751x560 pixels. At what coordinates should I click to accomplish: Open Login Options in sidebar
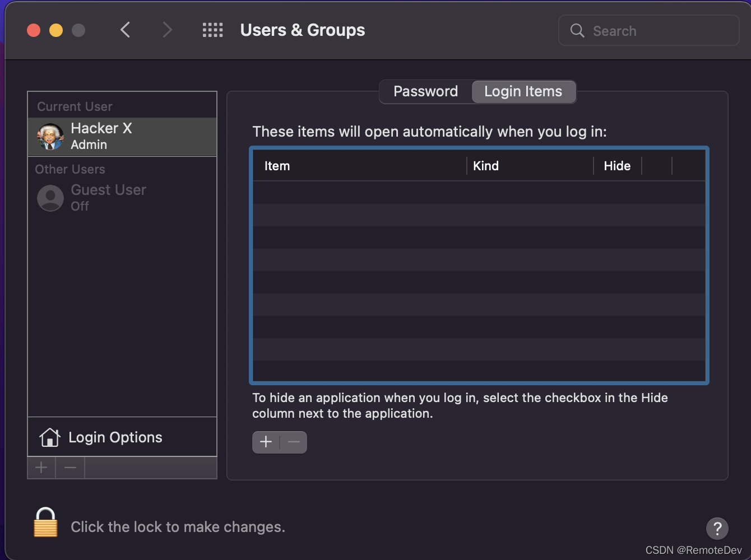pyautogui.click(x=115, y=437)
